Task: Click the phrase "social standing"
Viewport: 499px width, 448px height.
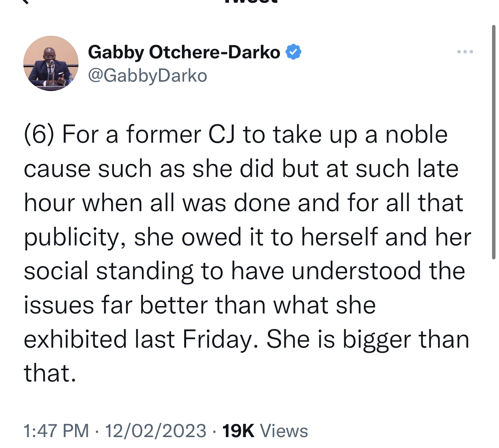Action: 108,271
